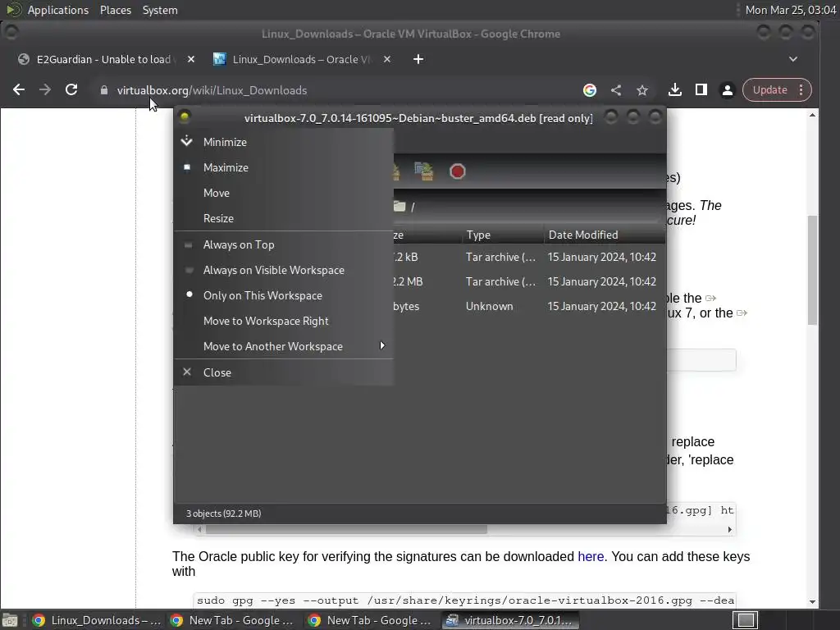Click the workspace switcher in the bottom panel

(746, 620)
